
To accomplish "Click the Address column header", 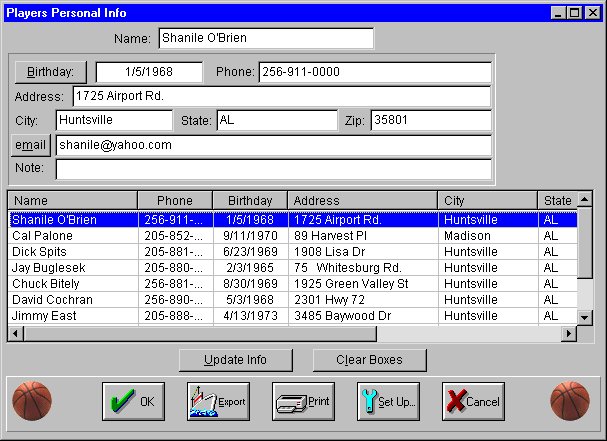I will pos(362,200).
